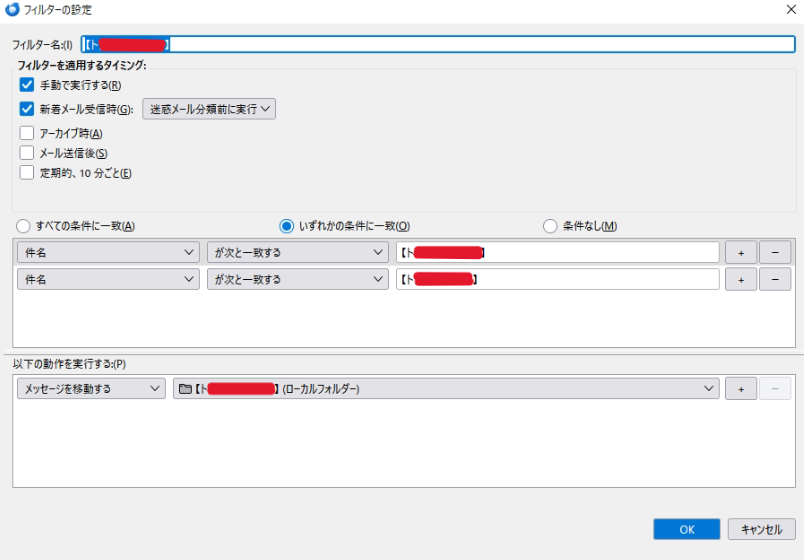The height and width of the screenshot is (560, 804).
Task: Select すべての条件に一致 radio button
Action: pyautogui.click(x=24, y=226)
